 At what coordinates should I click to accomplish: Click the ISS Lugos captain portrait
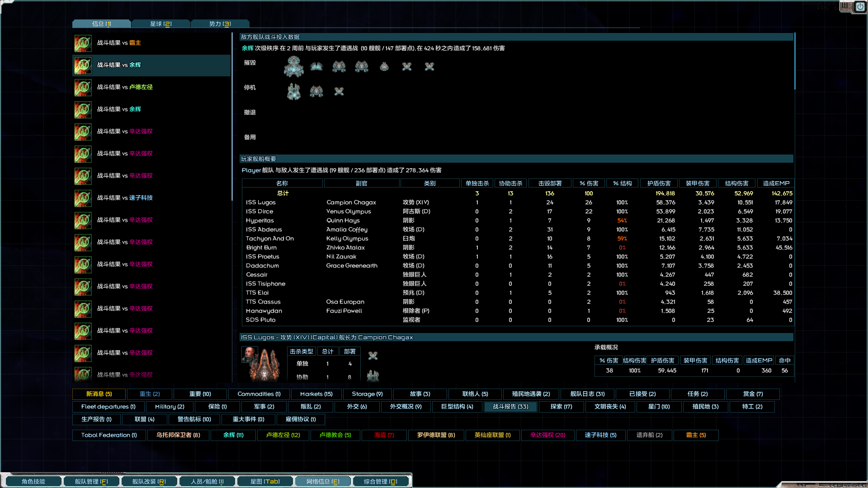click(250, 355)
